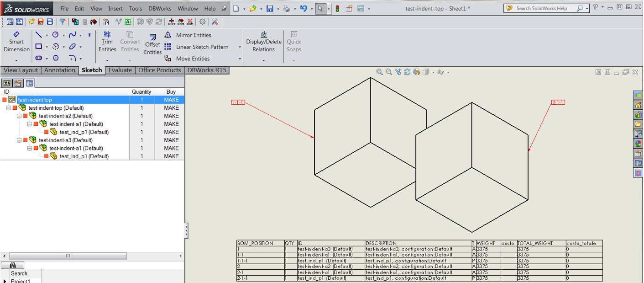Click the DBWorks settings gear icon
The image size is (644, 283).
(x=203, y=21)
